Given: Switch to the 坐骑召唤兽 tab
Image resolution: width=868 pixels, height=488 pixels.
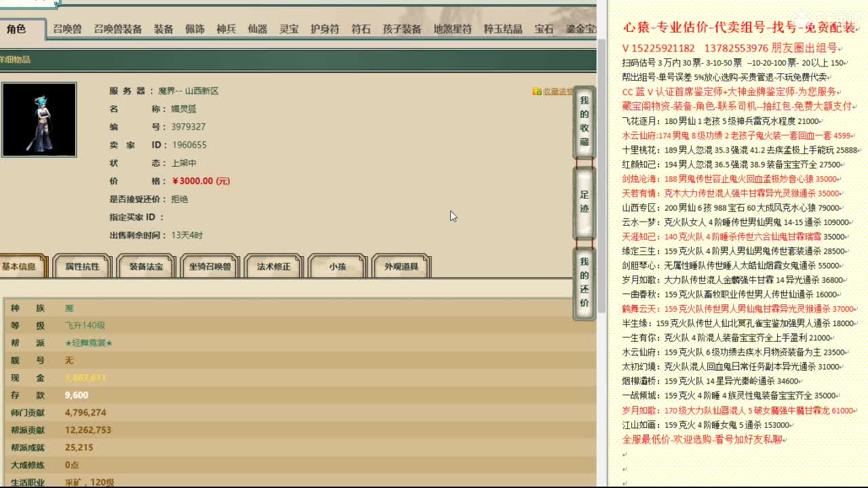Looking at the screenshot, I should pos(212,266).
